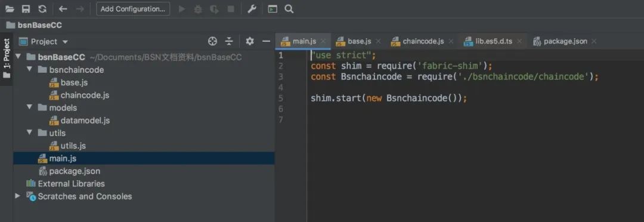Open Project panel gear options
The height and width of the screenshot is (222, 644).
[250, 41]
